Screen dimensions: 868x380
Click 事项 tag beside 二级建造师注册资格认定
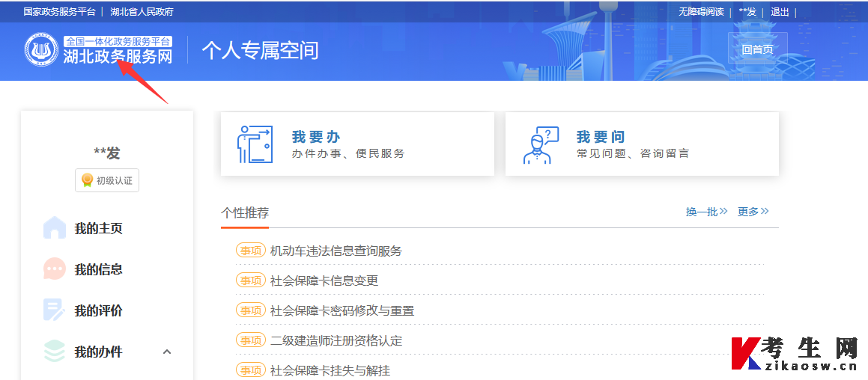(251, 340)
